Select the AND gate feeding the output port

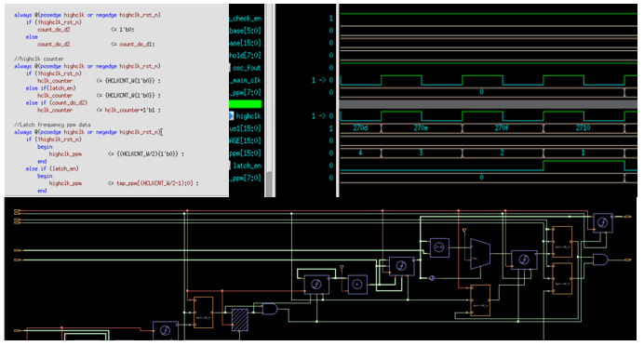(600, 259)
